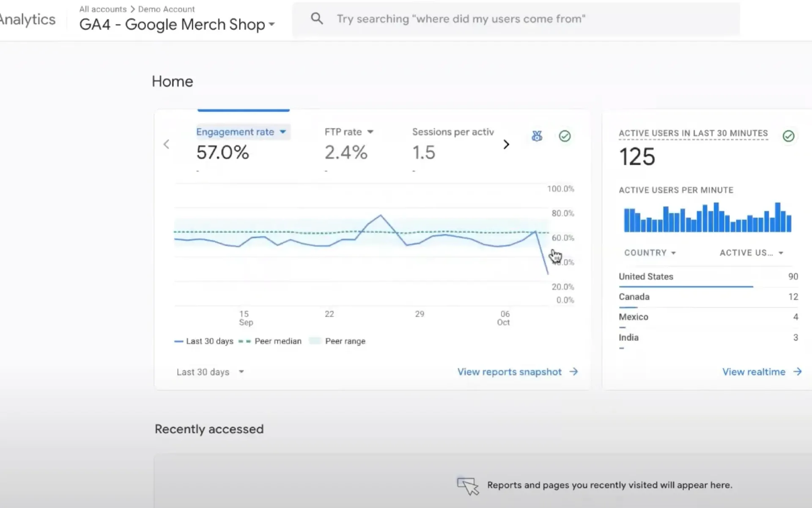Screen dimensions: 812x508
Task: Open the COUNTRY column dropdown
Action: pos(650,252)
